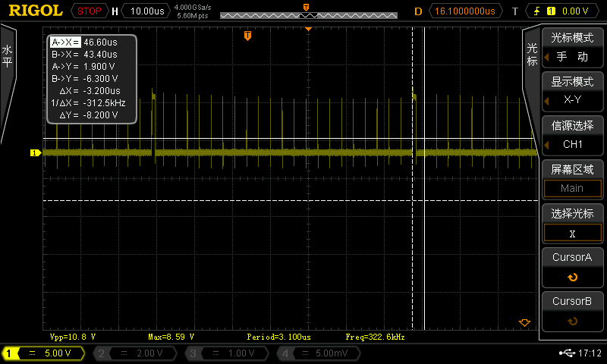Screen dimensions: 607x364
Task: Select the CursorA knob button
Action: [x=572, y=268]
